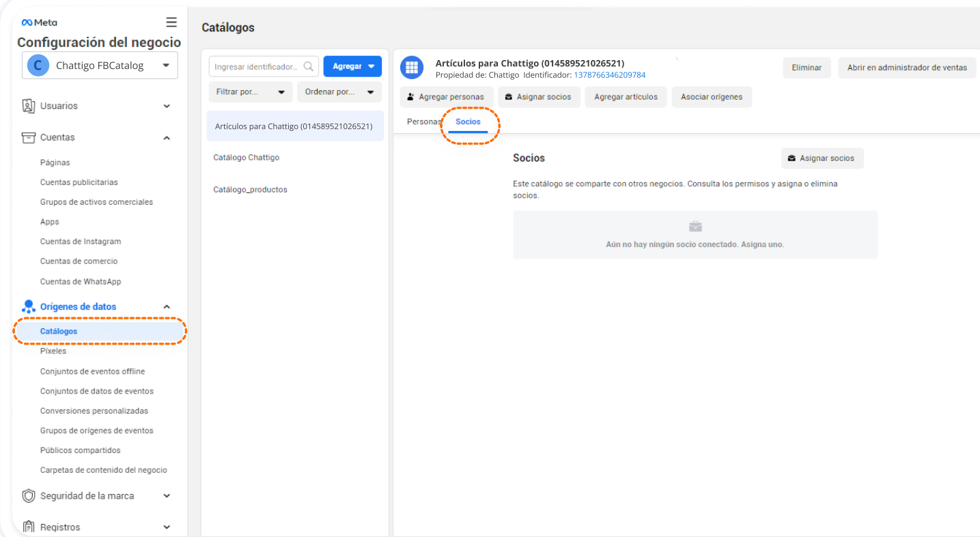Open catalog identifier link 1378766346209784

point(609,75)
